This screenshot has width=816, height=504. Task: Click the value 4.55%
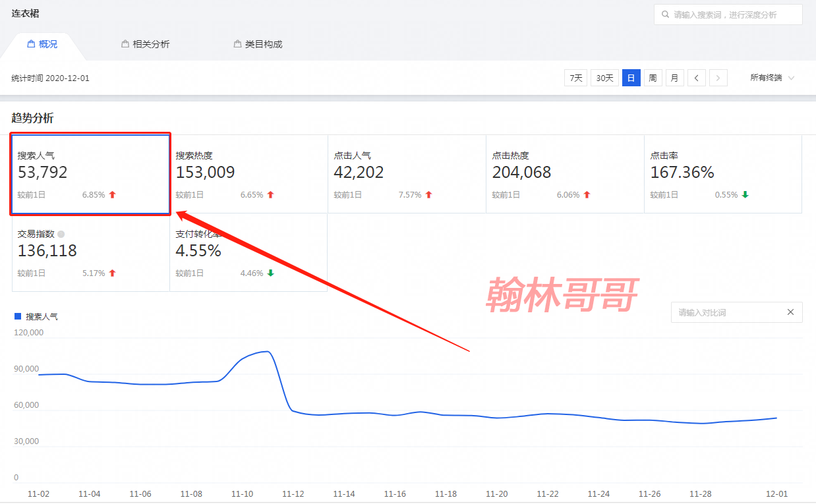[x=198, y=251]
